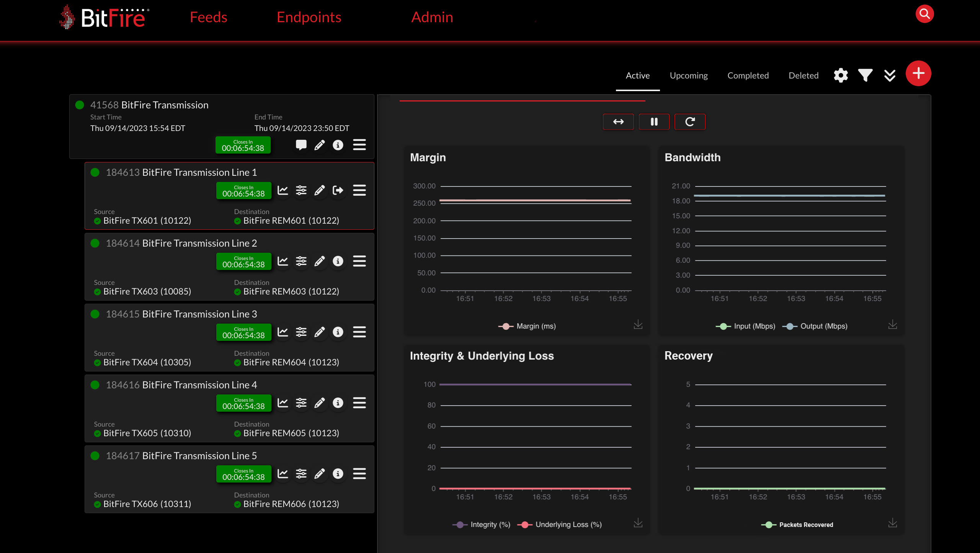Edit Transmission Line 3 with the pencil icon
The height and width of the screenshot is (553, 980).
click(x=320, y=332)
